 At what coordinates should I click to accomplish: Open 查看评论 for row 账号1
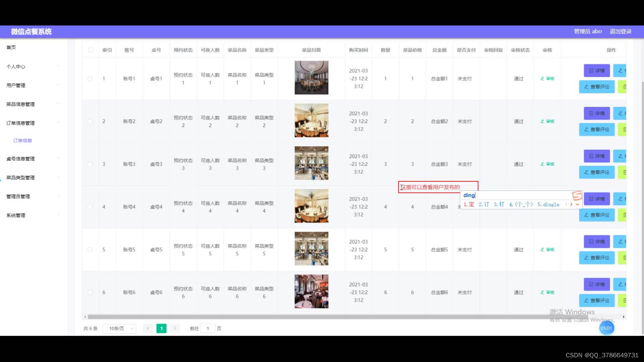click(597, 87)
